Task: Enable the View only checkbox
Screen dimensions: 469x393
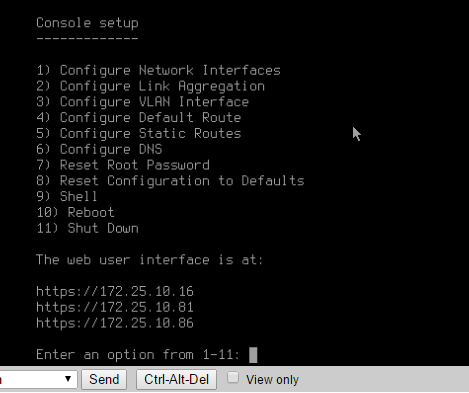Action: (233, 378)
